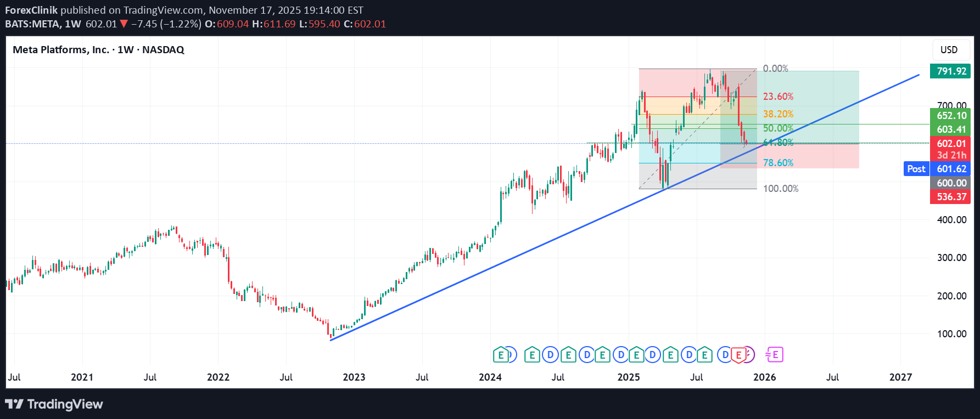The width and height of the screenshot is (980, 419).
Task: Click the 2023 label on time axis
Action: coord(354,377)
